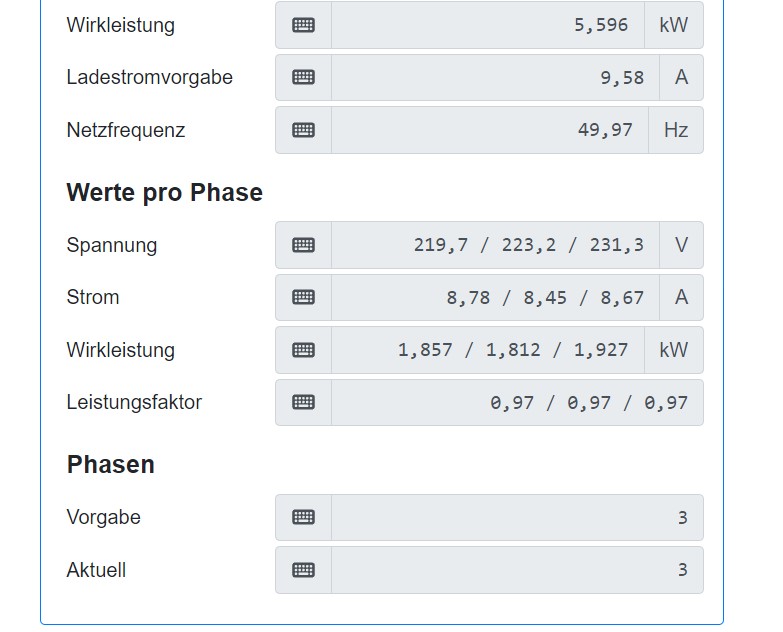Click keyboard icon in Netzfrequenz row
Viewport: 783px width, 632px height.
[303, 130]
